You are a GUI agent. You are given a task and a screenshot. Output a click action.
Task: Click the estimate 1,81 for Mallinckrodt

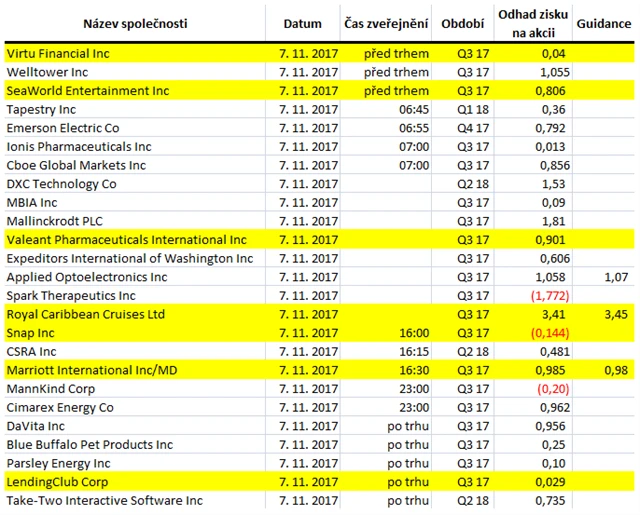coord(553,221)
